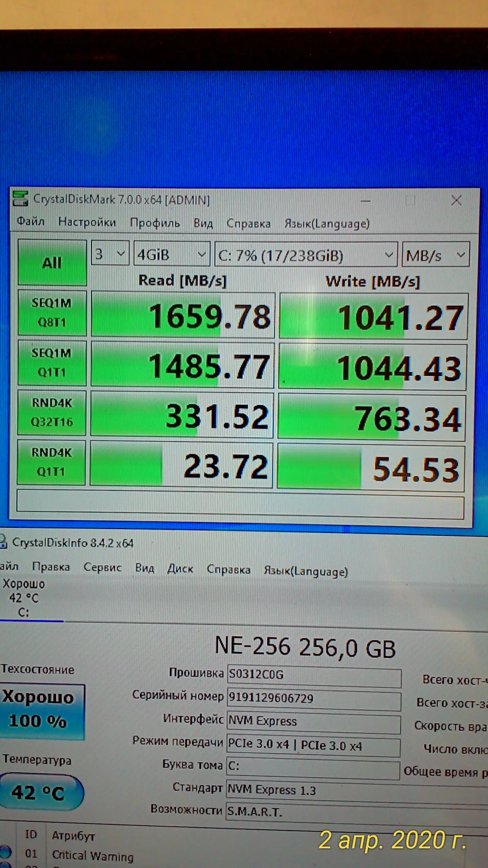Open the Файл menu in CrystalDiskMark
The height and width of the screenshot is (868, 488).
click(x=30, y=221)
